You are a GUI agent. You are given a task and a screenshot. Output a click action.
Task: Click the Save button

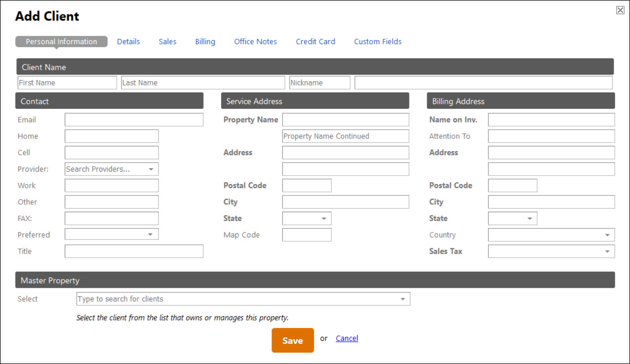(293, 340)
